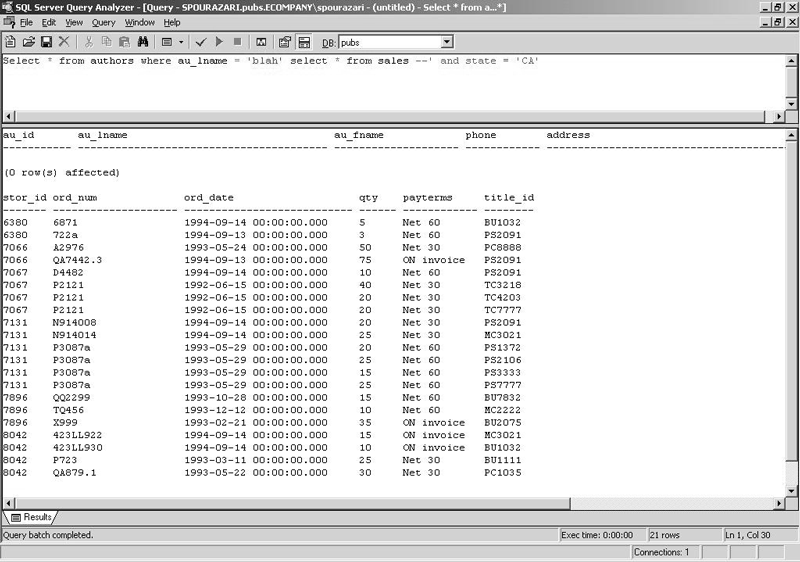This screenshot has width=800, height=562.
Task: Click the ord_date column header
Action: pos(209,197)
